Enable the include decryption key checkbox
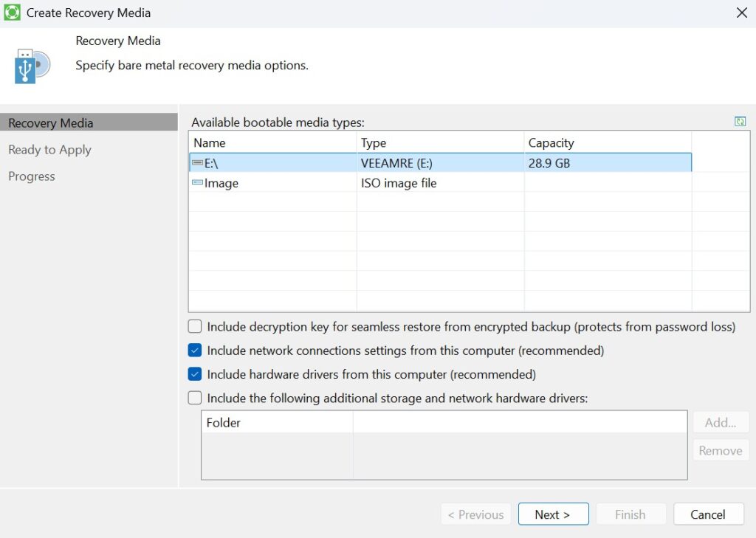Viewport: 756px width, 538px height. pyautogui.click(x=195, y=326)
